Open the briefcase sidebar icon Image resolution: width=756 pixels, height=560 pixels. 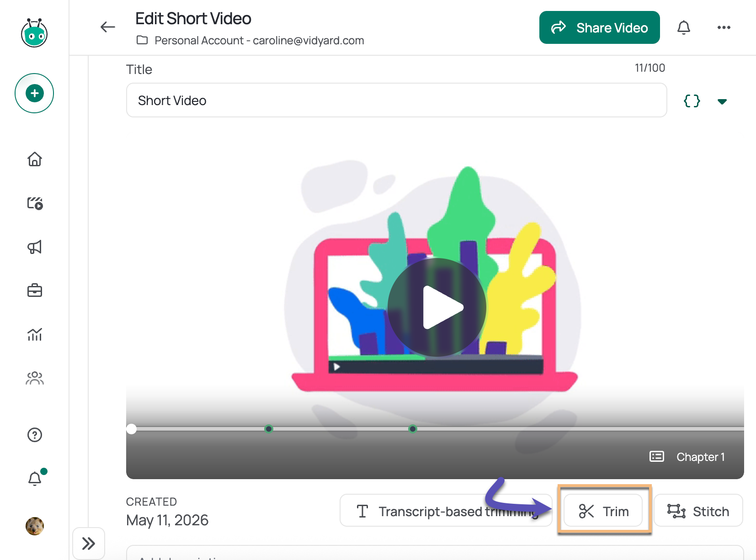coord(35,291)
